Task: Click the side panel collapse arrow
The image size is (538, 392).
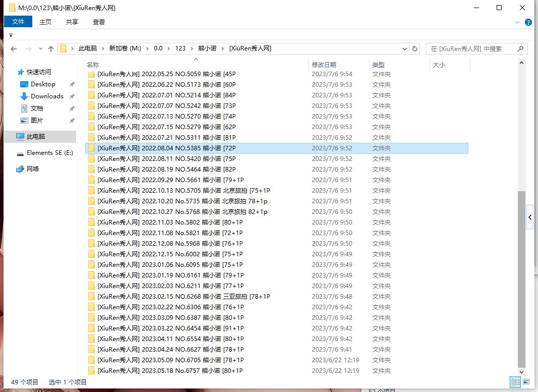Action: coord(530,217)
